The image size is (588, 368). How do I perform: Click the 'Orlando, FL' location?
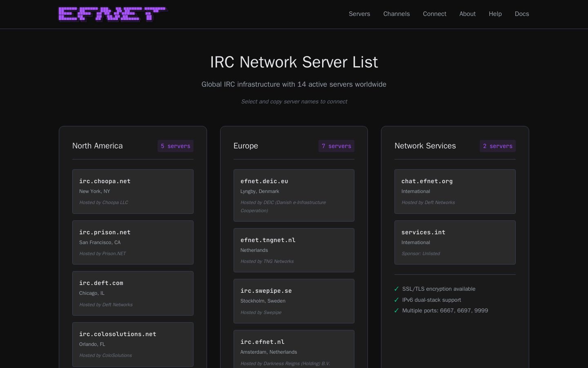click(x=92, y=344)
